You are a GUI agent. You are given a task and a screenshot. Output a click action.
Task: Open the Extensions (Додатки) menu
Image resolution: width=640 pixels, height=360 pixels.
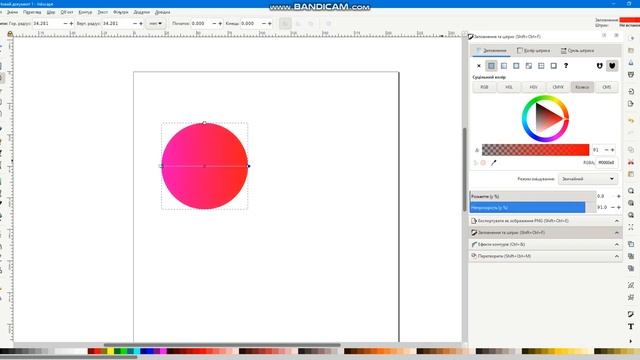click(142, 12)
